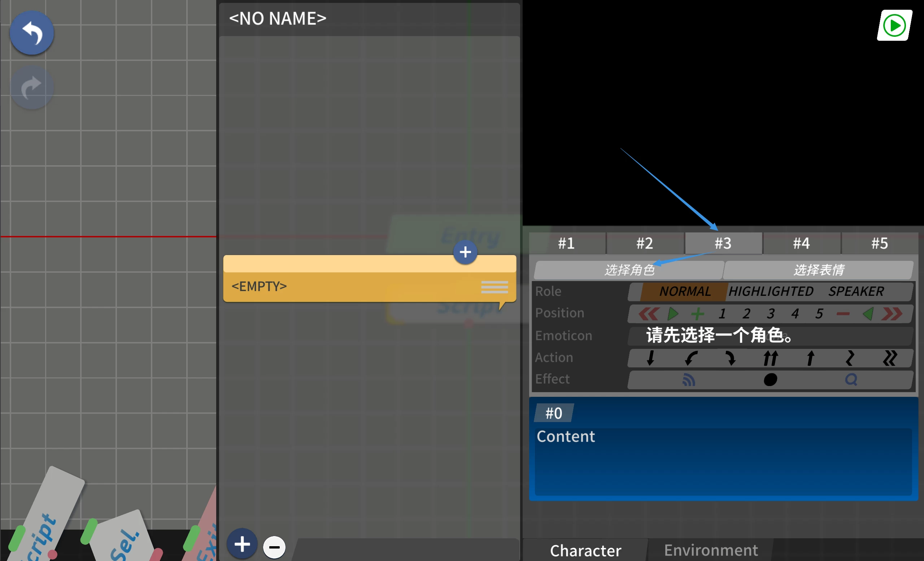The image size is (924, 561).
Task: Toggle the magnifier Effect
Action: [x=851, y=380]
